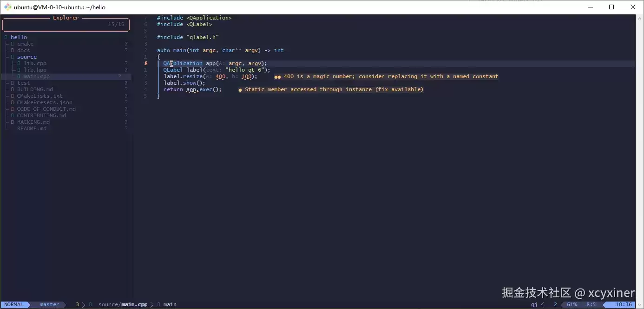Click the git status mark of cmake row
The width and height of the screenshot is (644, 309).
pyautogui.click(x=126, y=44)
